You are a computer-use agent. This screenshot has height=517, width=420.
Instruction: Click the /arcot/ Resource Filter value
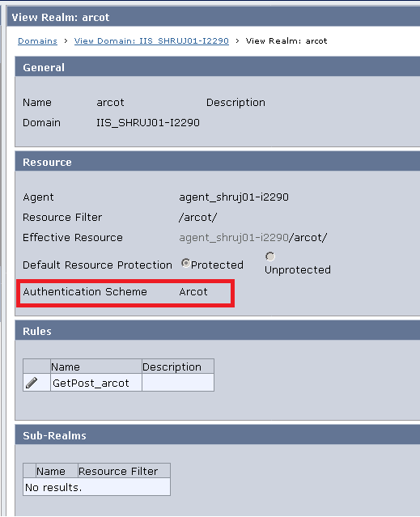coord(197,218)
